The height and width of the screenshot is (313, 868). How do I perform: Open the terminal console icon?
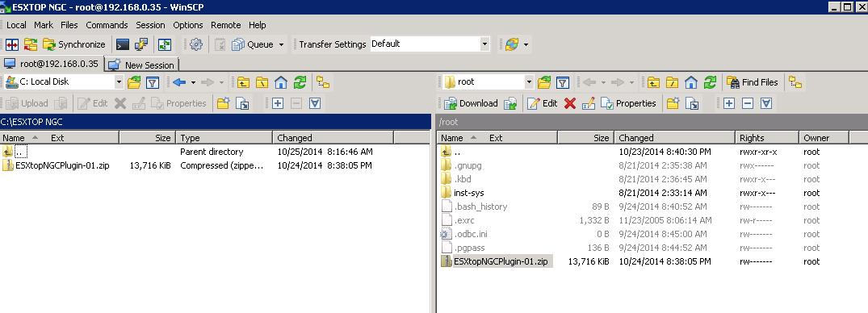pyautogui.click(x=123, y=44)
